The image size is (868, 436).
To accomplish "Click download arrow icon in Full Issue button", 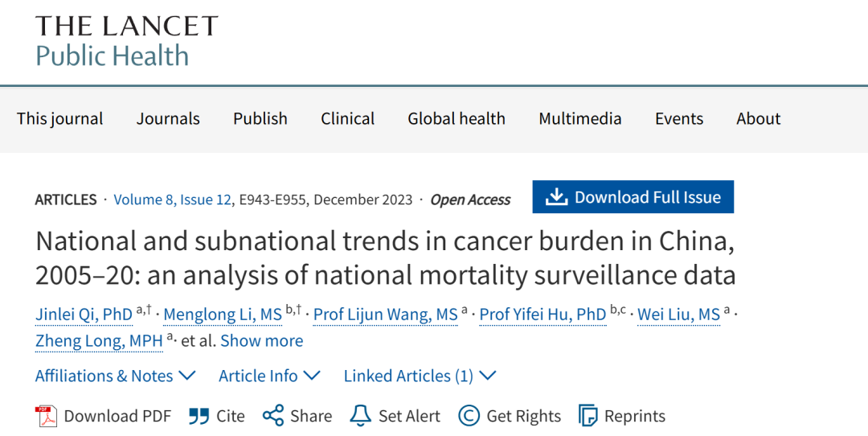I will click(556, 196).
